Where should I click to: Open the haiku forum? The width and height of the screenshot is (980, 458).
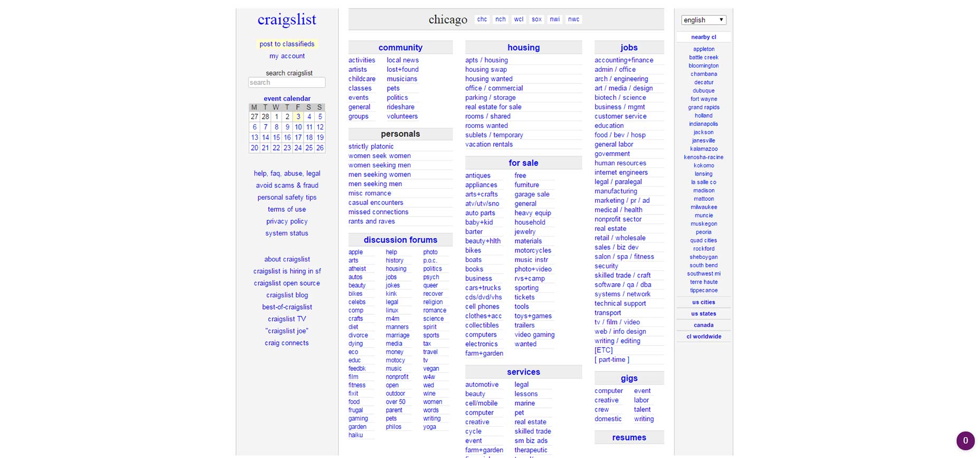click(355, 435)
